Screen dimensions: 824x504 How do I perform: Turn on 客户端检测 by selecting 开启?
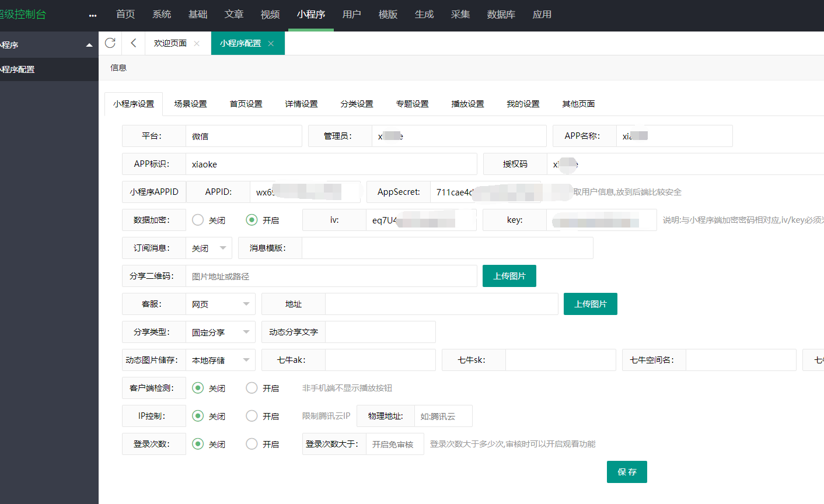coord(251,388)
